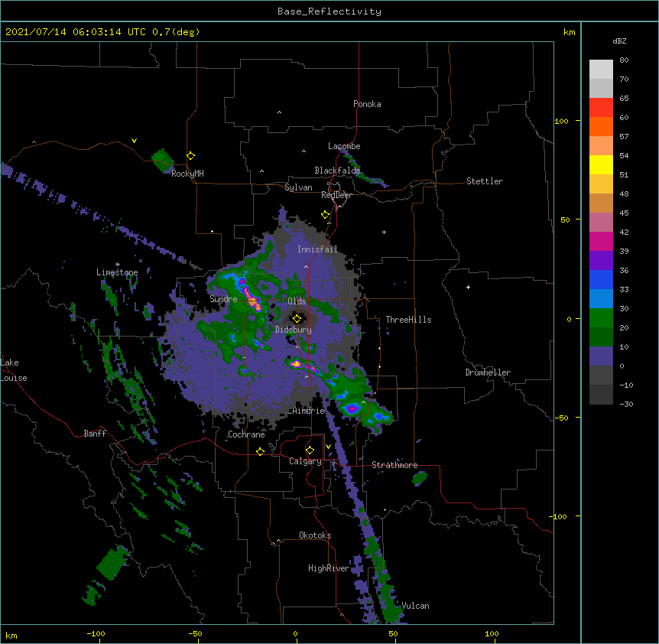Click the dBZ legend heading
The height and width of the screenshot is (644, 659).
(x=619, y=41)
